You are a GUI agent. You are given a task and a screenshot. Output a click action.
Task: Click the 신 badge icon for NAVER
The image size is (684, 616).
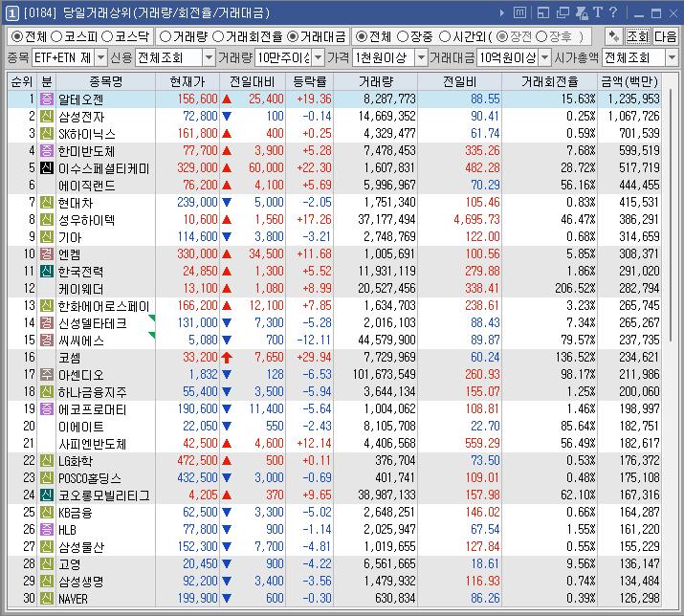click(x=47, y=598)
